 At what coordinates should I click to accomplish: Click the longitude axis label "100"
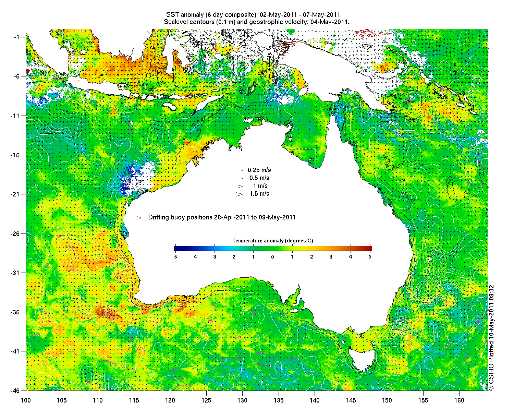point(26,400)
